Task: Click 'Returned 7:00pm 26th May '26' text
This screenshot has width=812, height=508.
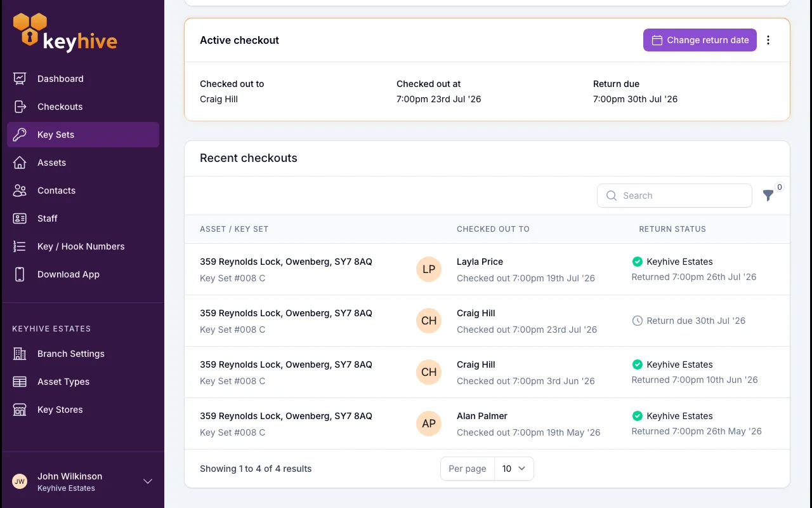Action: click(x=697, y=431)
